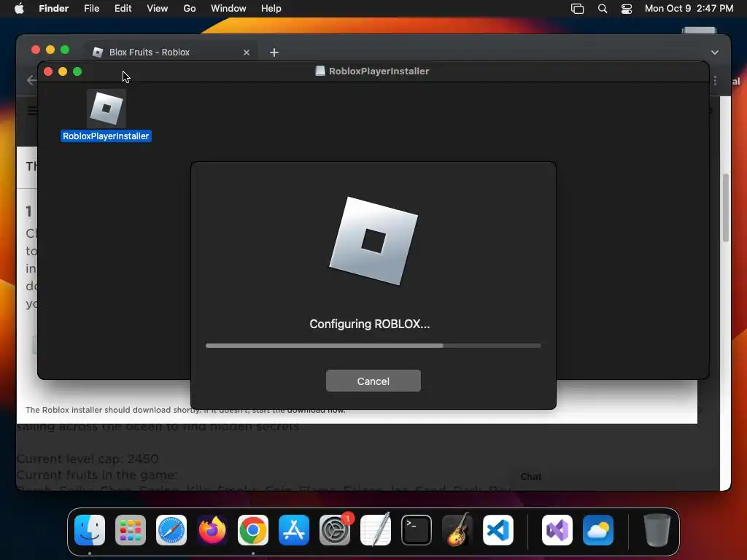747x560 pixels.
Task: Open the App Store dock icon
Action: coord(294,530)
